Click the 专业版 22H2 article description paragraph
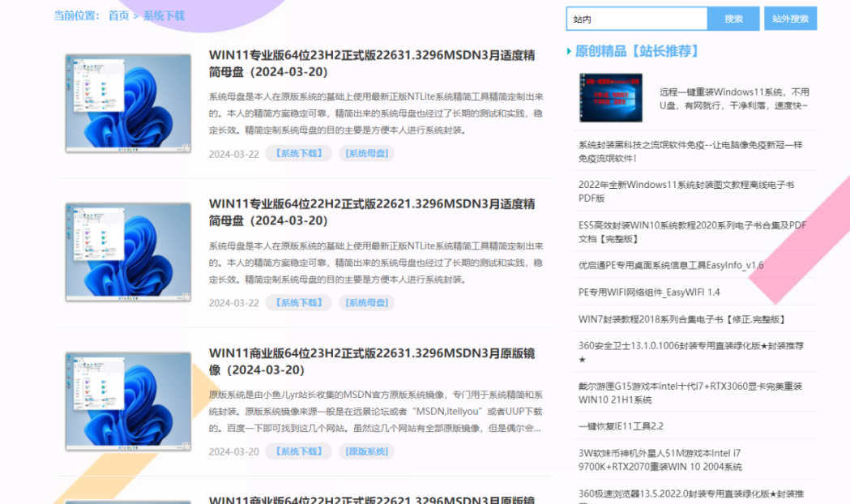 coord(376,263)
